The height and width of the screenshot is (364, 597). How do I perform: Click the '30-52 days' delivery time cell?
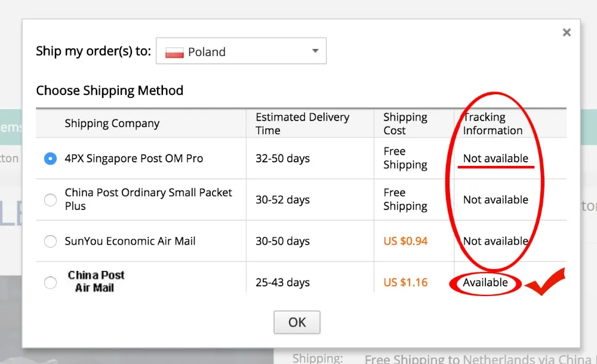coord(282,199)
